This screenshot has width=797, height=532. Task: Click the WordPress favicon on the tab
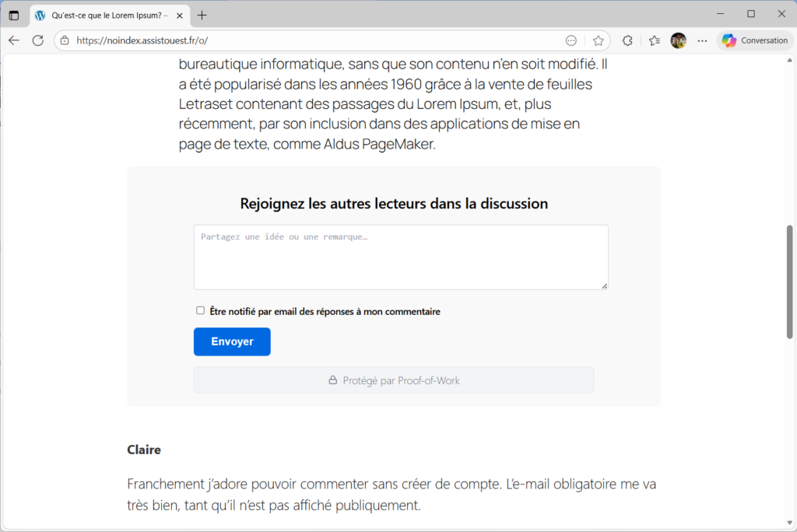click(39, 15)
